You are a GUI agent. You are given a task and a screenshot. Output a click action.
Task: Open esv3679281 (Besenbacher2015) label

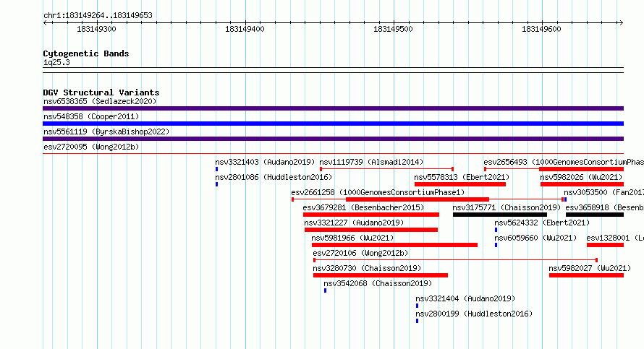(x=363, y=207)
